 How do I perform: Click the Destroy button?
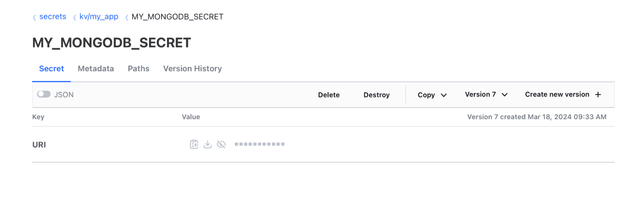click(x=376, y=95)
